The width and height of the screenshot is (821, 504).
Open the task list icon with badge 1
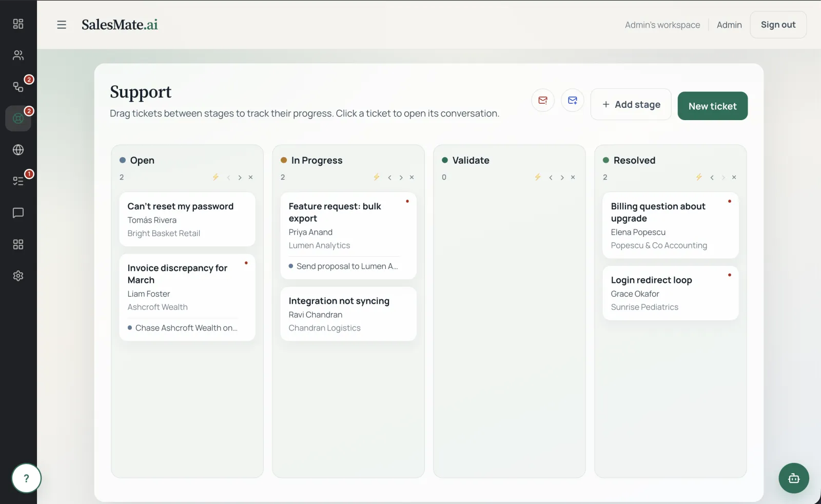point(18,181)
